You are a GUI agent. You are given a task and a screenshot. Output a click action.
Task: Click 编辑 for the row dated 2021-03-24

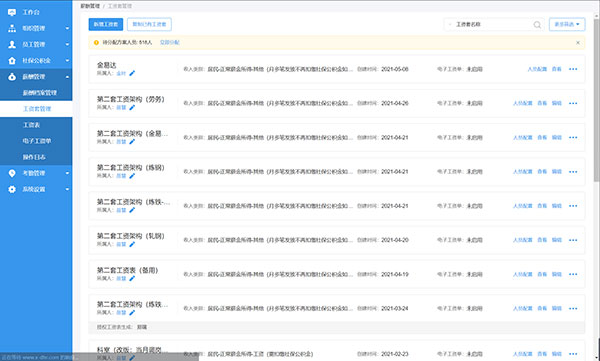click(x=557, y=308)
